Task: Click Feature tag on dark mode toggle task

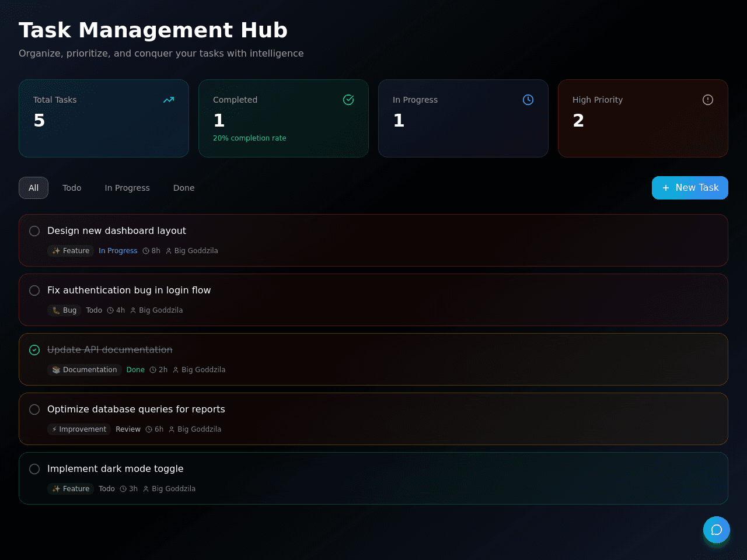Action: [x=71, y=489]
